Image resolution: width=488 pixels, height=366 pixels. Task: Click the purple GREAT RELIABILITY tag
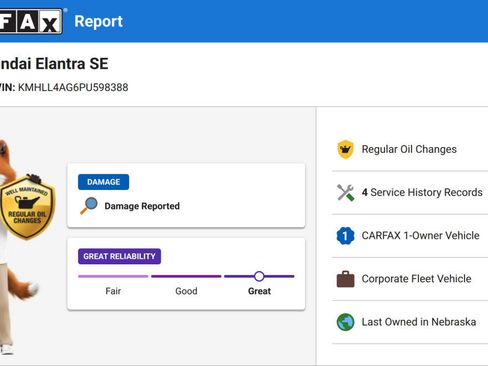click(x=119, y=256)
